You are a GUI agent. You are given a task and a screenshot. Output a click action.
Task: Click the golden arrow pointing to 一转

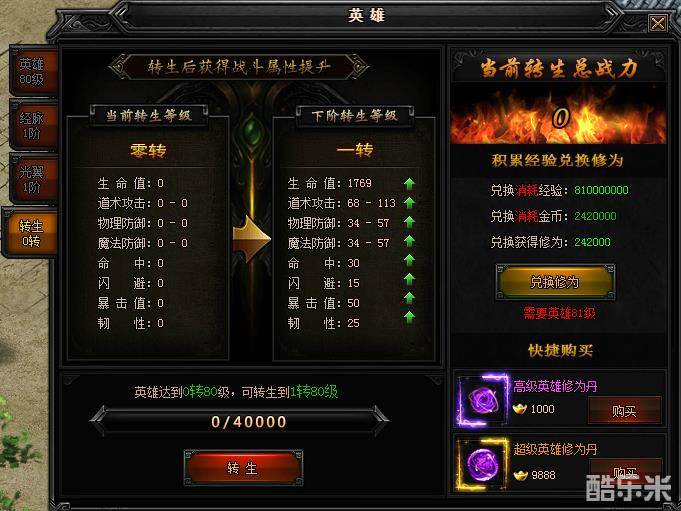pos(251,238)
